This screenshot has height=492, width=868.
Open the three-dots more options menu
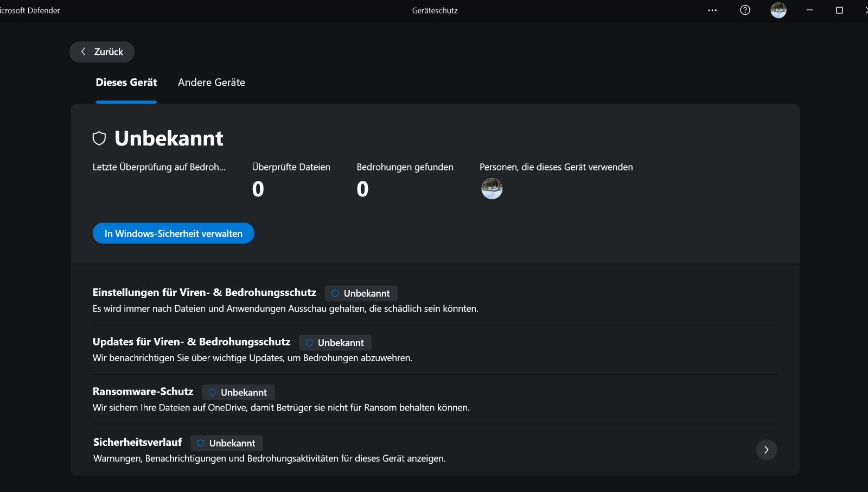[712, 10]
